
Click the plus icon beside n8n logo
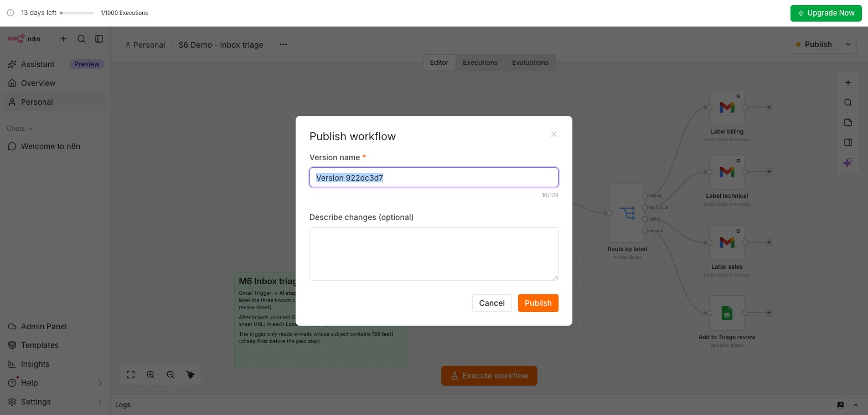64,39
